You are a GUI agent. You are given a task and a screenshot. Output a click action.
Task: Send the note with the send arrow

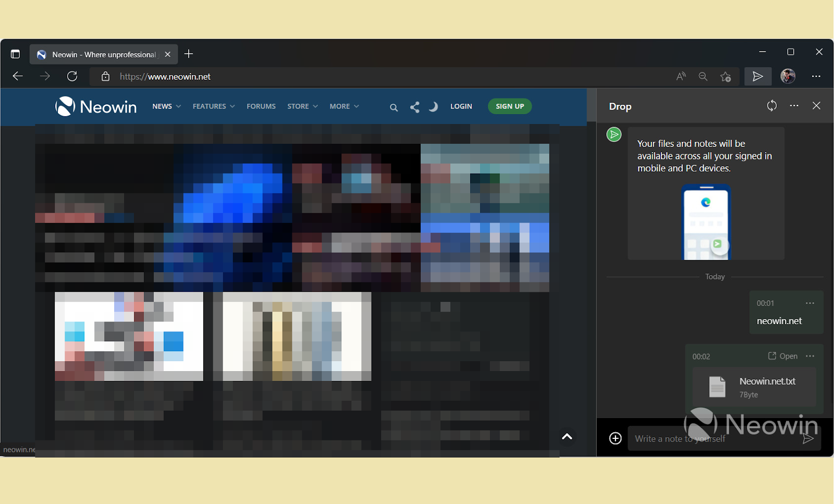point(808,438)
